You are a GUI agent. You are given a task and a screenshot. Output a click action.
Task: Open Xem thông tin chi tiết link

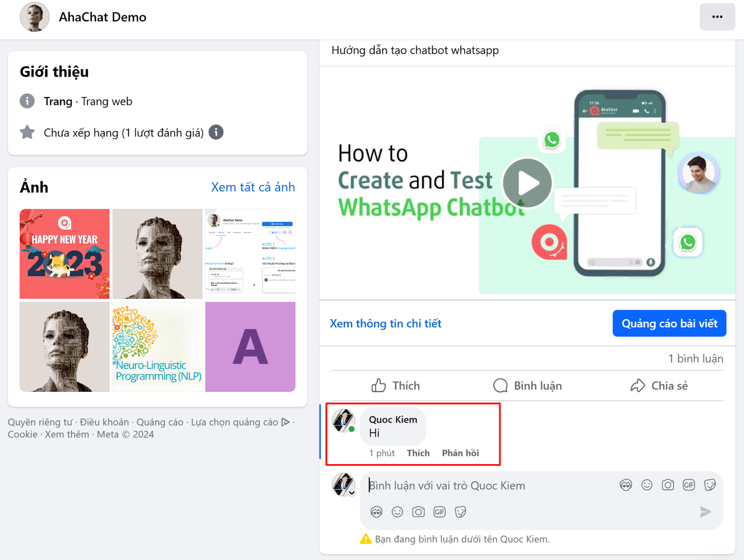pyautogui.click(x=385, y=323)
